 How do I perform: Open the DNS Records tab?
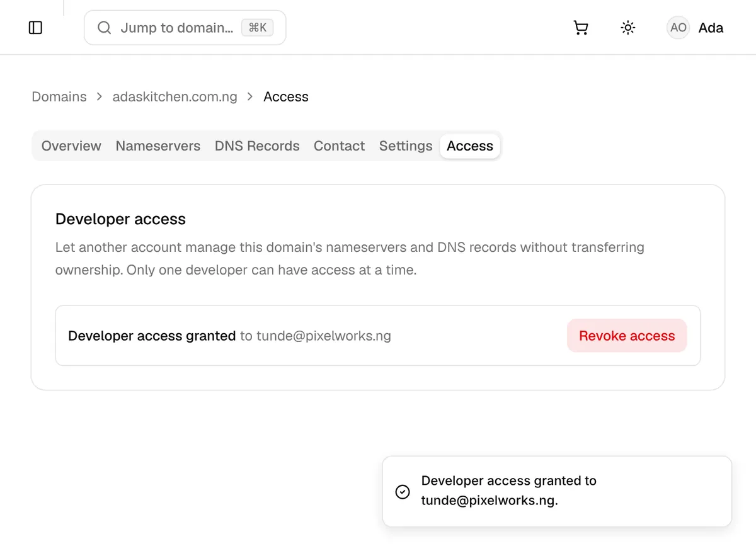(x=257, y=146)
